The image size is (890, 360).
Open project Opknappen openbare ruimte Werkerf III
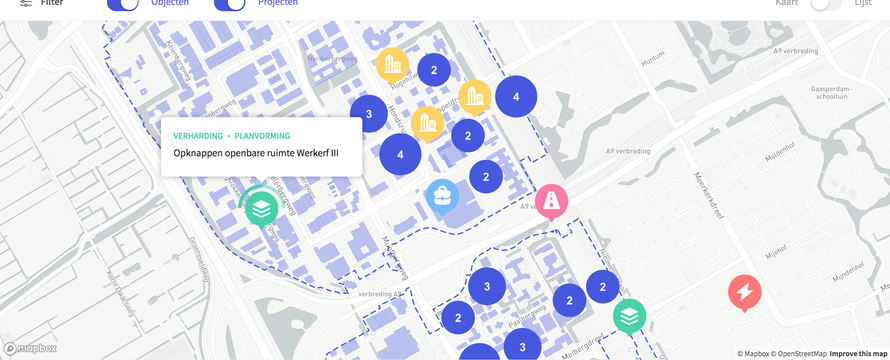256,153
